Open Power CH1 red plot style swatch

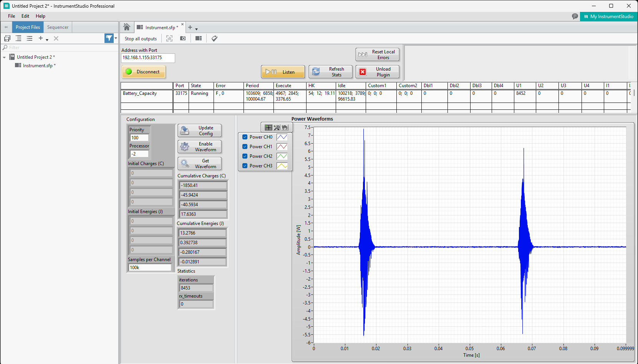[x=282, y=147]
